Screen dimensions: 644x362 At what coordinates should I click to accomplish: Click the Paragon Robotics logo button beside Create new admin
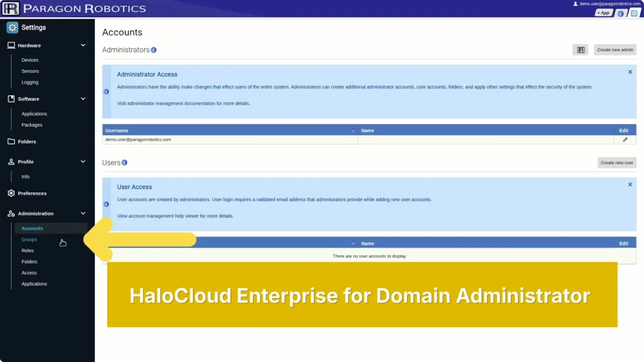580,50
